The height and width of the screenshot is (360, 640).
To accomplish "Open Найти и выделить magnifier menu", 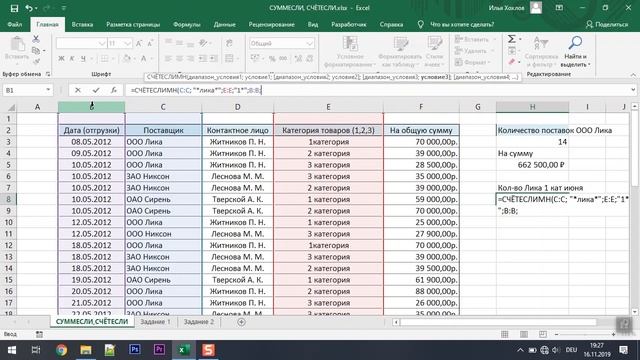I will pyautogui.click(x=576, y=52).
